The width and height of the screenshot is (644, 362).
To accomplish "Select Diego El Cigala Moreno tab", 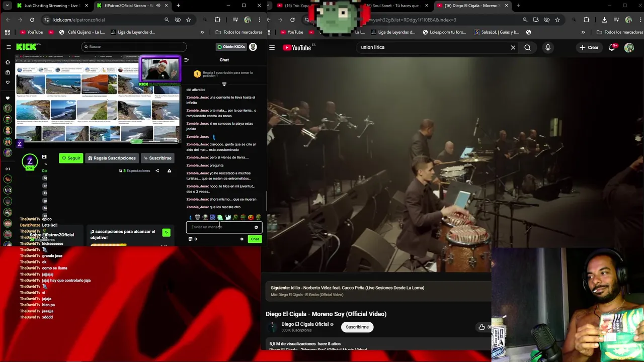I will [472, 6].
